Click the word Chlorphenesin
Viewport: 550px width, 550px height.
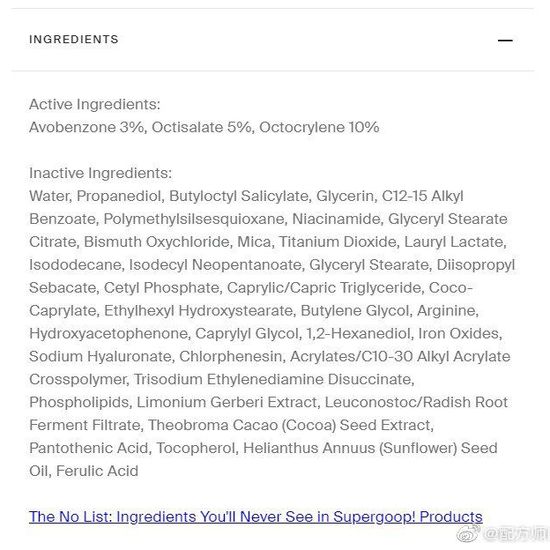pyautogui.click(x=231, y=356)
